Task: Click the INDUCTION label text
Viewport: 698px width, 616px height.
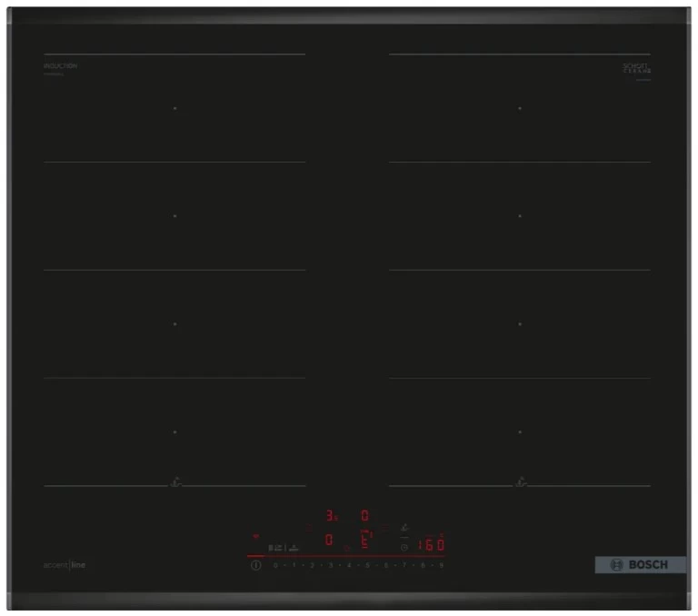Action: tap(61, 66)
